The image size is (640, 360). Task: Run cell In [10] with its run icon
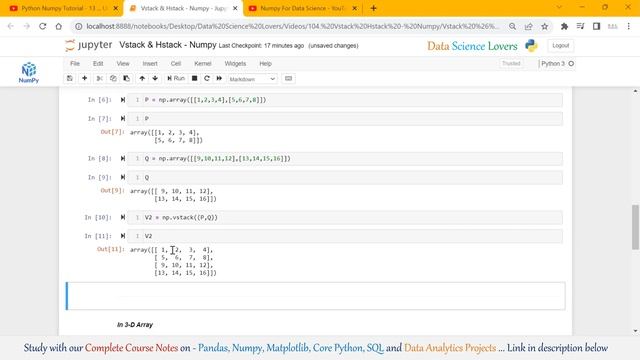point(123,218)
